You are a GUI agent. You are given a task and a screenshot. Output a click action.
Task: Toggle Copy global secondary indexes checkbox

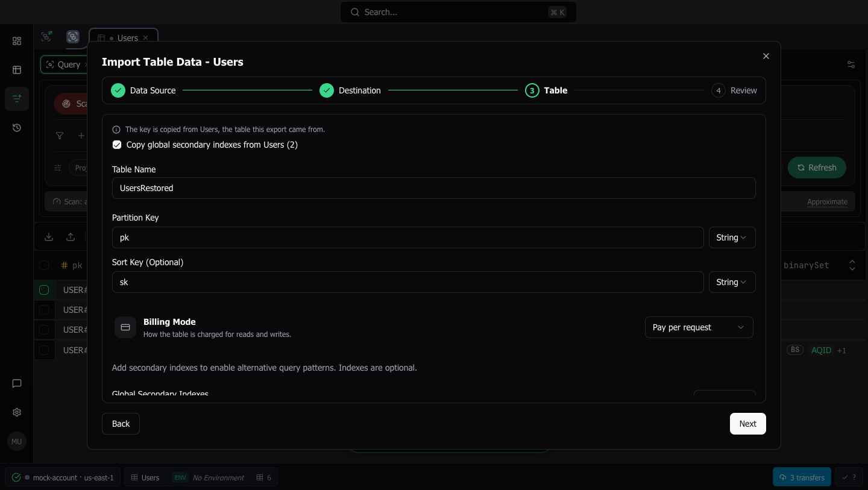coord(117,145)
